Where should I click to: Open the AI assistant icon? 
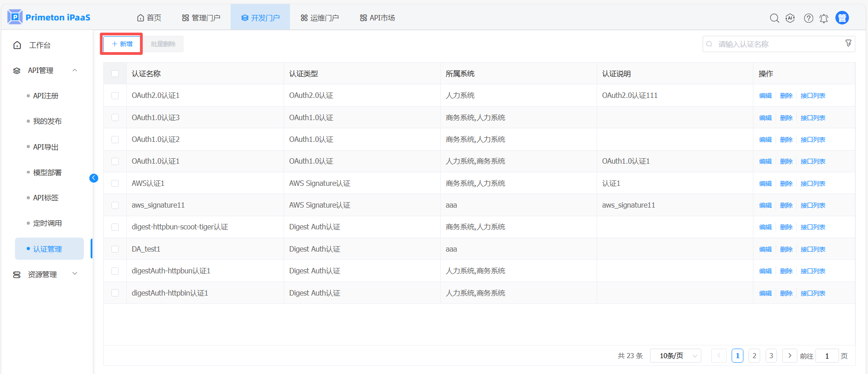(x=790, y=18)
